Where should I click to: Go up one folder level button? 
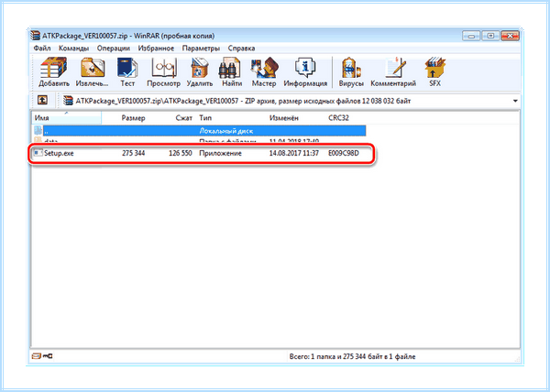[42, 100]
